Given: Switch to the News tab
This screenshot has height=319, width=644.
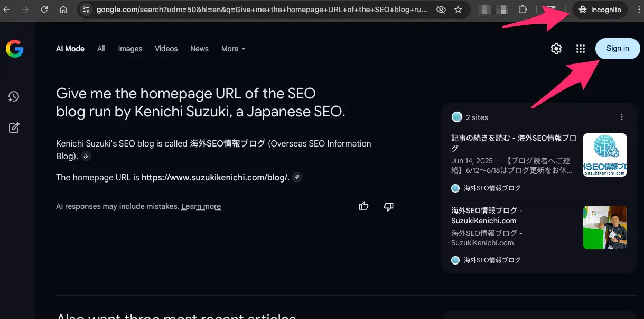Looking at the screenshot, I should point(199,49).
